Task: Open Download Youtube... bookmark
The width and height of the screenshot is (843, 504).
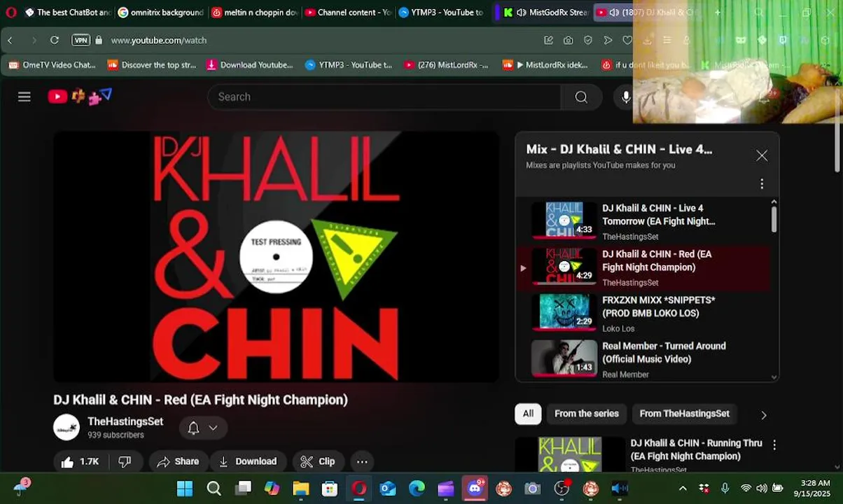Action: (x=250, y=65)
